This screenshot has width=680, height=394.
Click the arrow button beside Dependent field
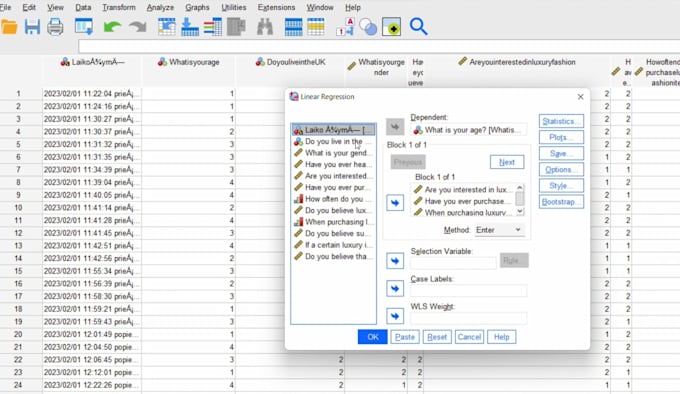(395, 127)
